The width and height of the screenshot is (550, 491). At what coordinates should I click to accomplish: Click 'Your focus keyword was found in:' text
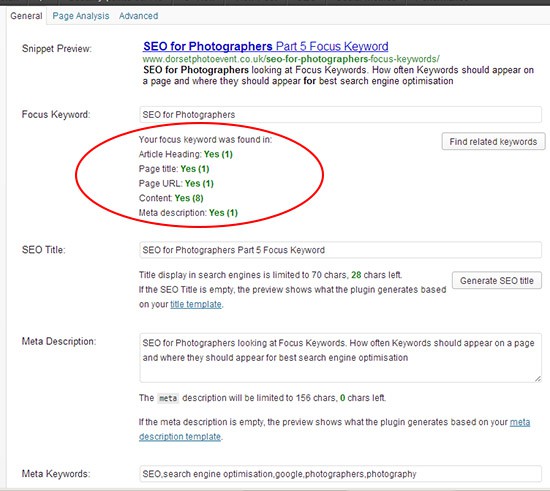[x=205, y=140]
